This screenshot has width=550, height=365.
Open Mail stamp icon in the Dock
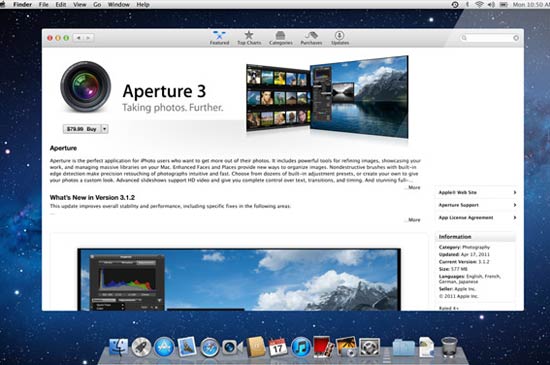[x=187, y=347]
